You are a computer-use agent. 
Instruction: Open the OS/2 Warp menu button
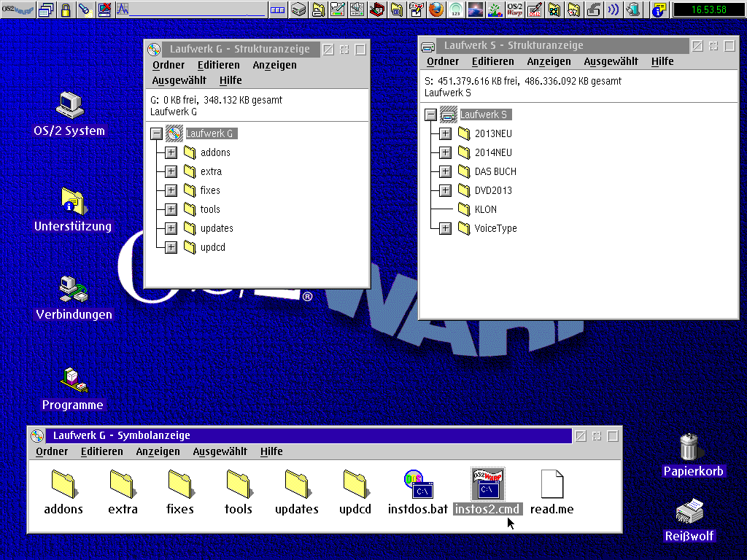pyautogui.click(x=18, y=9)
